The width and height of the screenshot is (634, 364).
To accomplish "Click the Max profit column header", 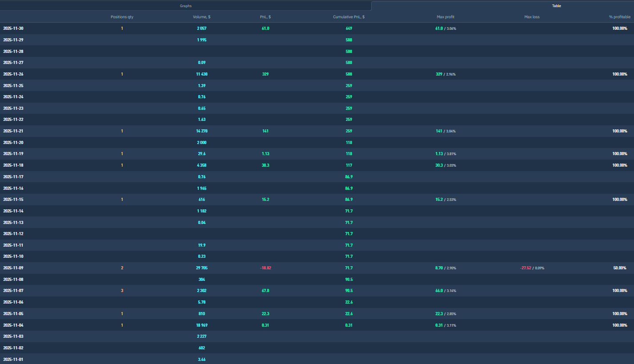I will pos(445,17).
